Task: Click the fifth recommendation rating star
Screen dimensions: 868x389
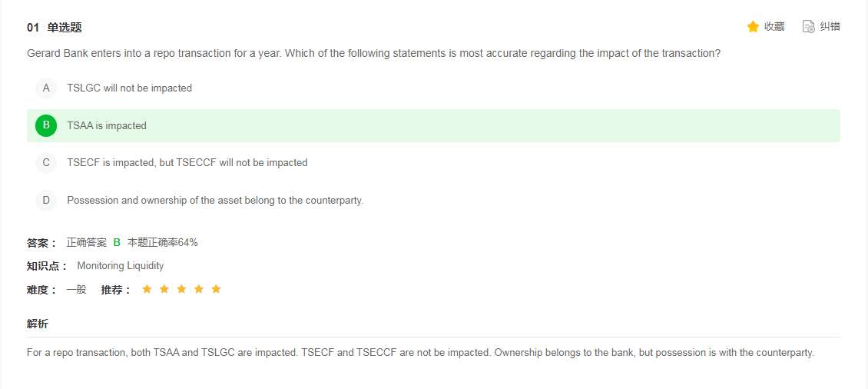Action: click(x=216, y=289)
